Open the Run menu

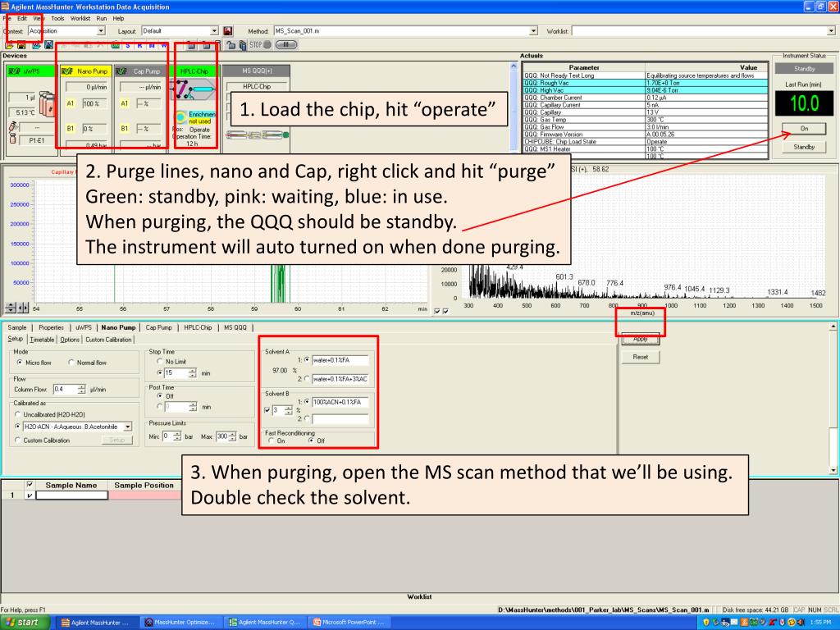[101, 18]
